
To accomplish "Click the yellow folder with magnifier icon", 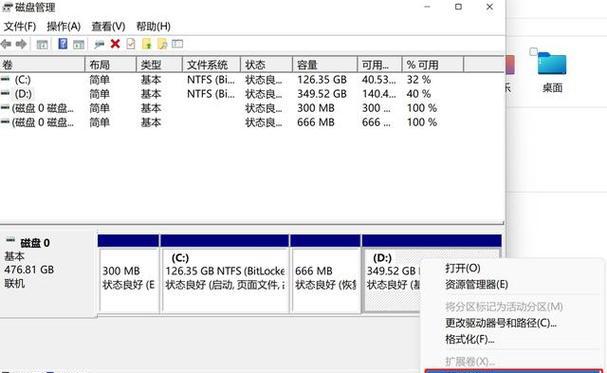I will pyautogui.click(x=162, y=44).
